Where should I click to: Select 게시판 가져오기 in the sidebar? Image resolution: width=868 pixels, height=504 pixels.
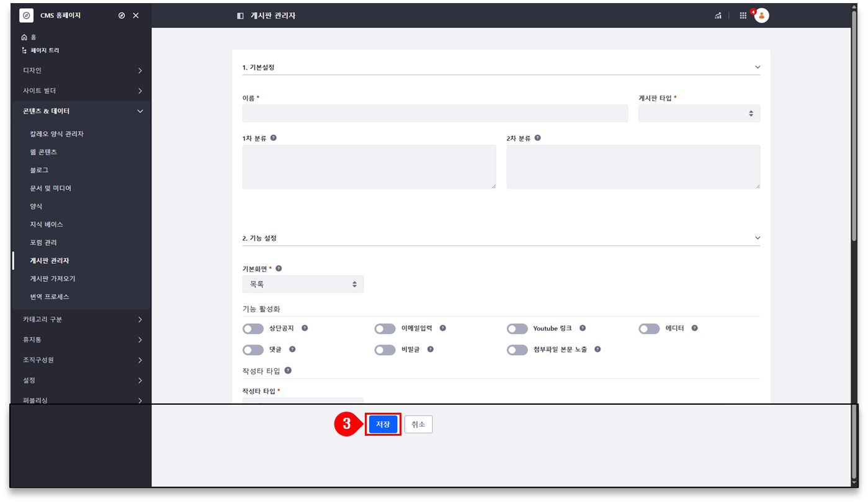point(53,279)
